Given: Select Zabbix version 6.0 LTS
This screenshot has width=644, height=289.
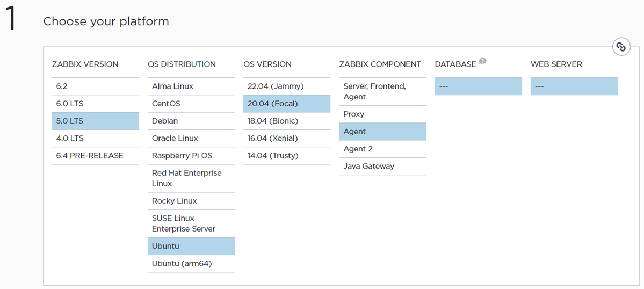Looking at the screenshot, I should 96,104.
